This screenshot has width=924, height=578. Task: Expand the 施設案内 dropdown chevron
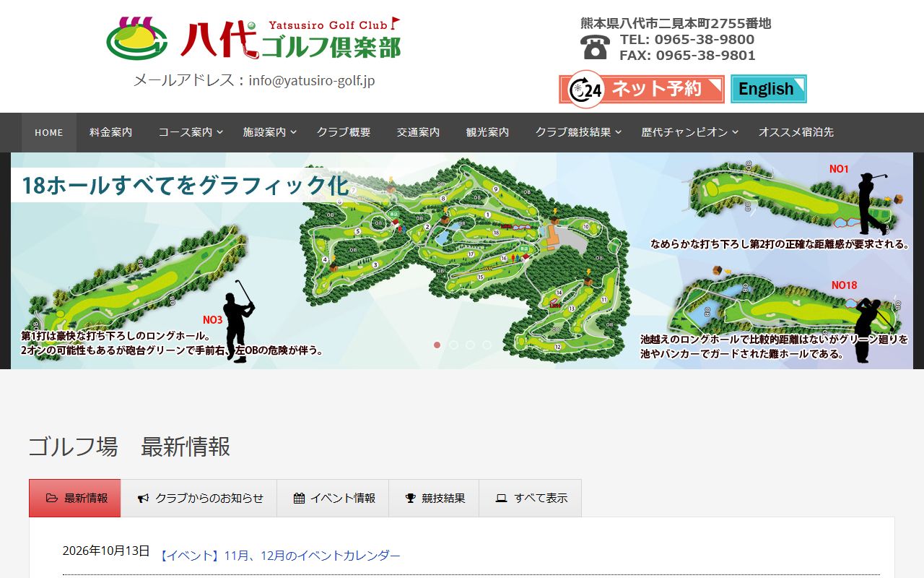pos(294,132)
